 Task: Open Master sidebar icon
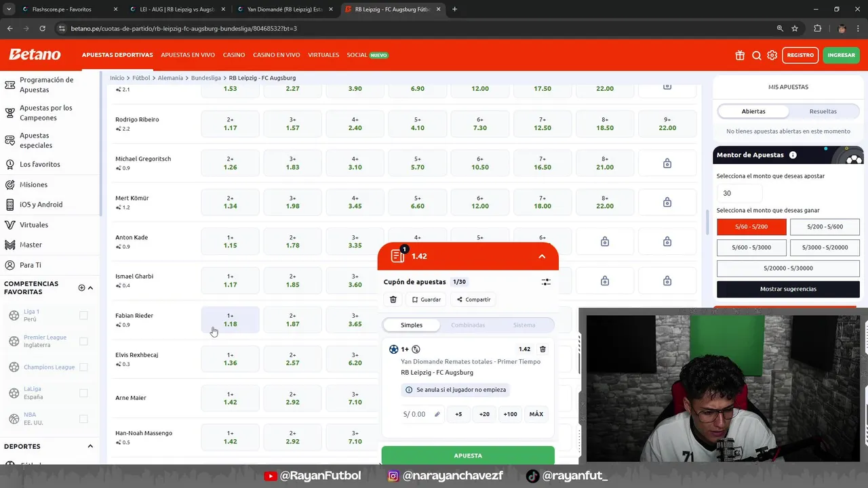[10, 245]
